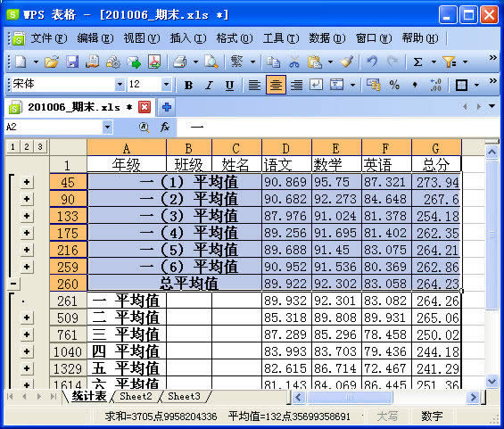
Task: Toggle center alignment button
Action: 276,85
